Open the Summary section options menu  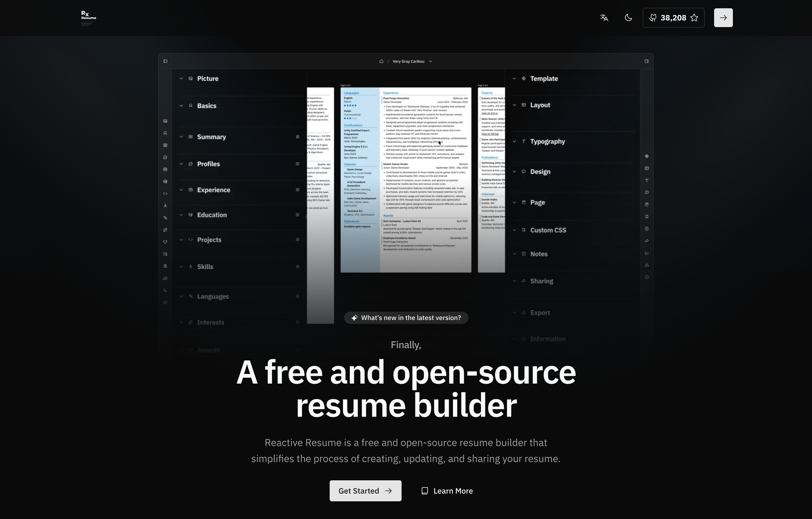[x=297, y=137]
